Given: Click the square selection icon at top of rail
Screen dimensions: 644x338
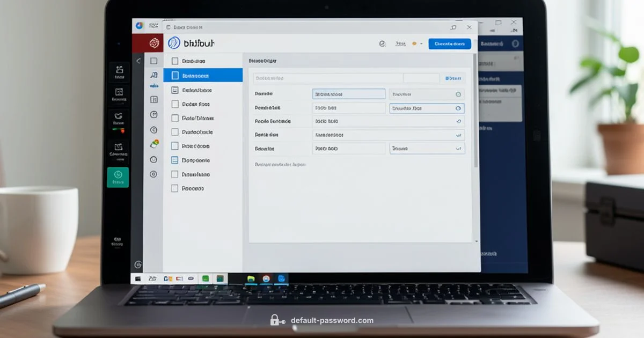Looking at the screenshot, I should pyautogui.click(x=154, y=61).
